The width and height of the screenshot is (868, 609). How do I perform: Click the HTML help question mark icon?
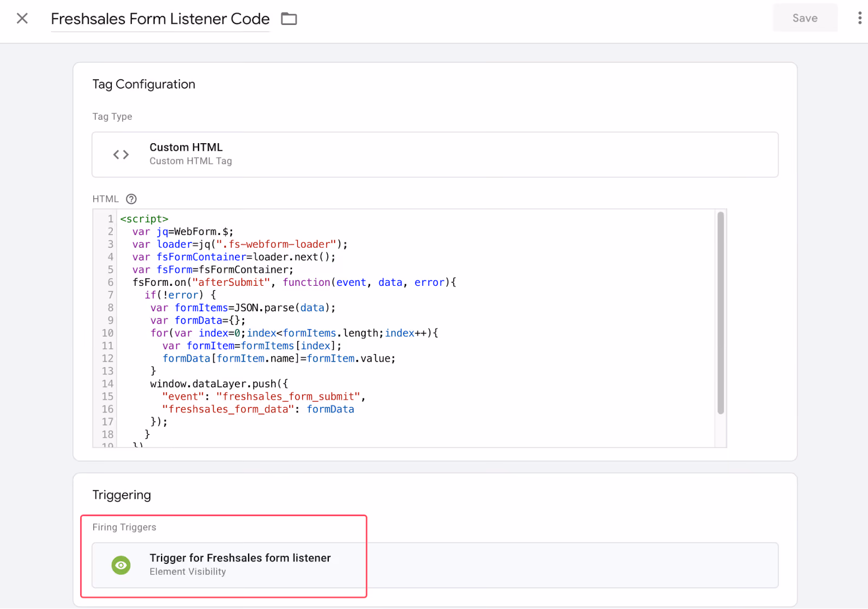pyautogui.click(x=131, y=199)
